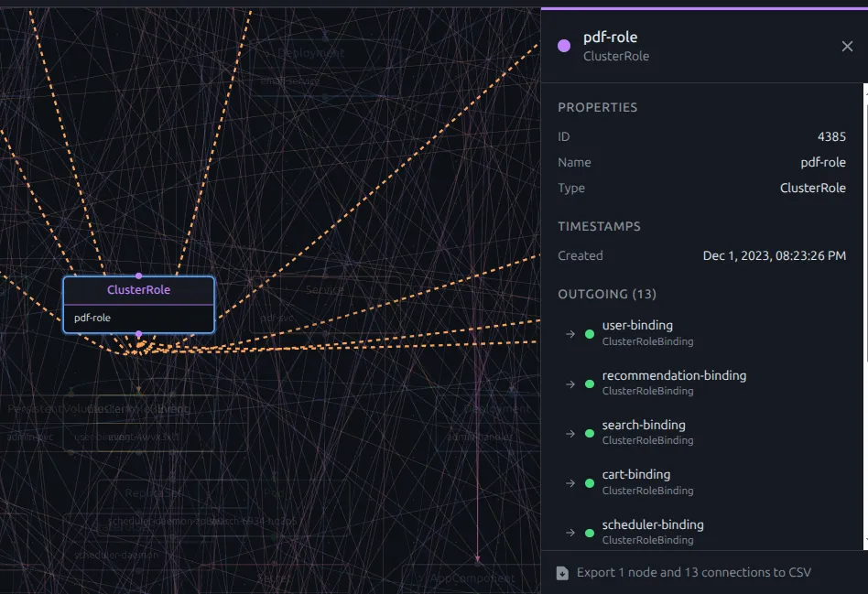Image resolution: width=868 pixels, height=594 pixels.
Task: Click the arrow icon next to user-binding
Action: (570, 334)
